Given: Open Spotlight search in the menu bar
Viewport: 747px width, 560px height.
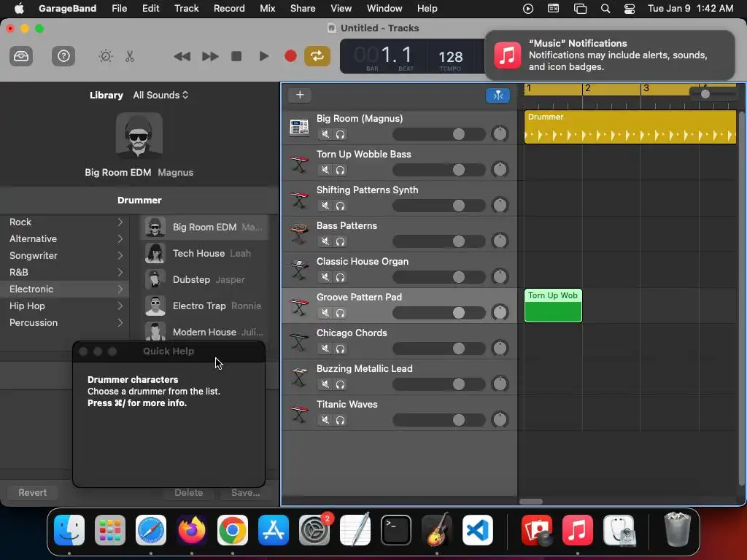Looking at the screenshot, I should coord(605,9).
